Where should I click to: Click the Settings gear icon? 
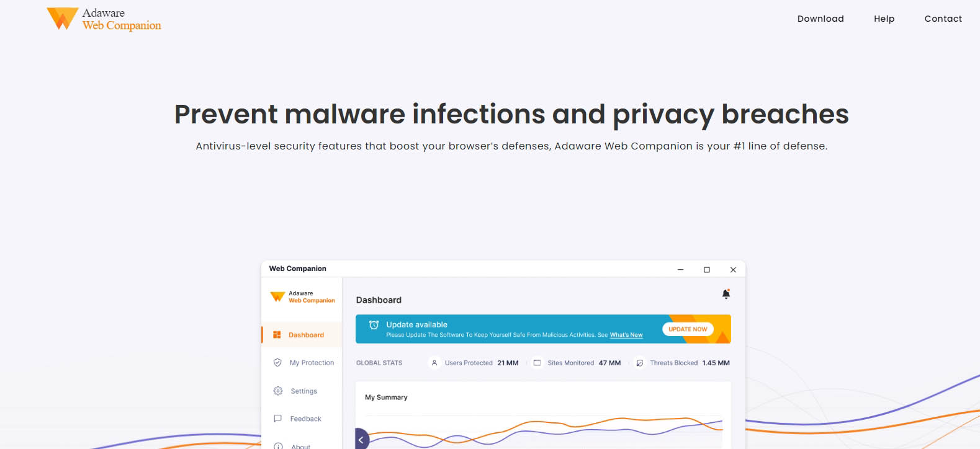(x=277, y=391)
